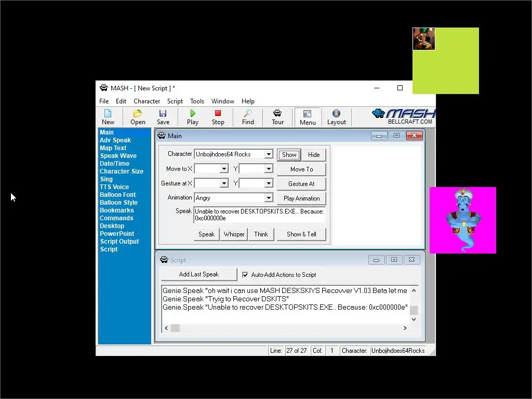Viewport: 532px width, 399px height.
Task: Click the Speak button
Action: click(206, 234)
